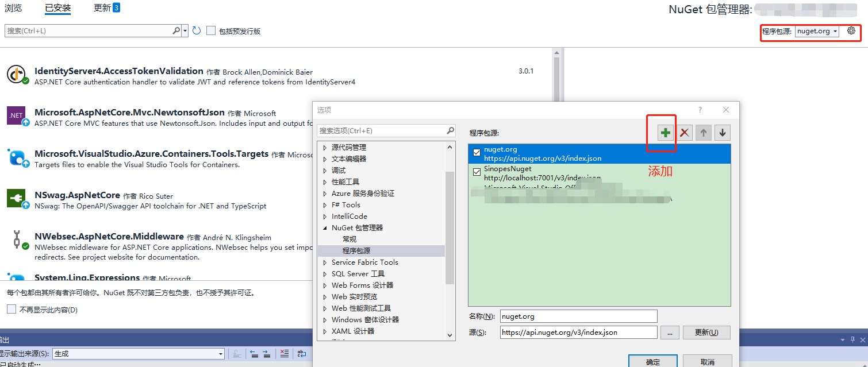Uncheck the nuget.org package source
The image size is (868, 367).
tap(477, 153)
